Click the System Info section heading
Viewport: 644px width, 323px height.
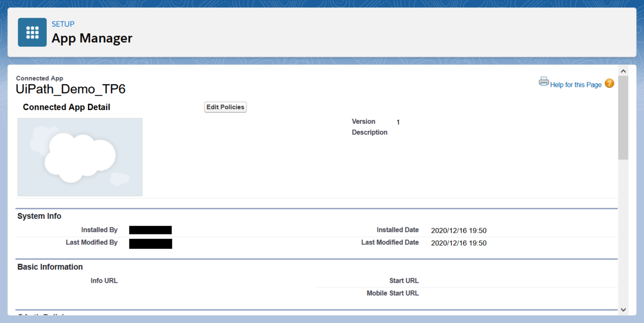pyautogui.click(x=39, y=216)
